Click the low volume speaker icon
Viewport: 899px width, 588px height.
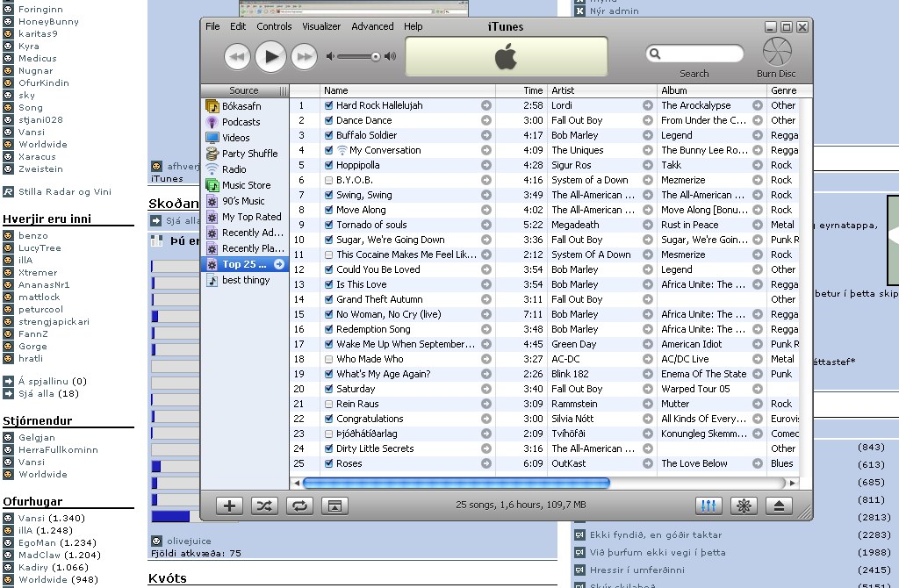(x=330, y=56)
